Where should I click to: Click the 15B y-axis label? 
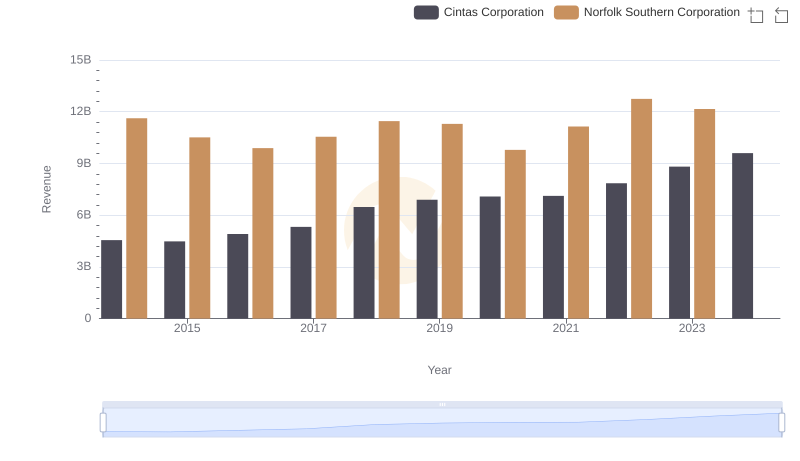[x=81, y=60]
